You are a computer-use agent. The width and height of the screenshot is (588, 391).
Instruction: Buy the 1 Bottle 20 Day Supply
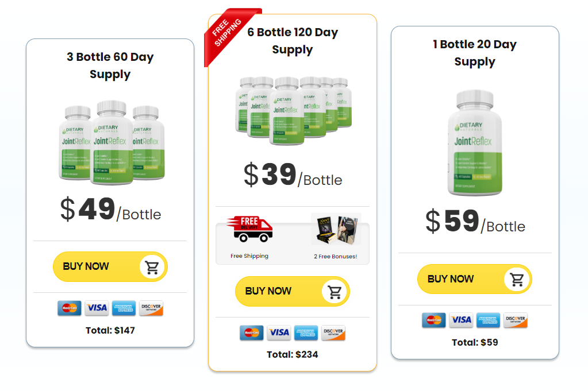point(475,279)
